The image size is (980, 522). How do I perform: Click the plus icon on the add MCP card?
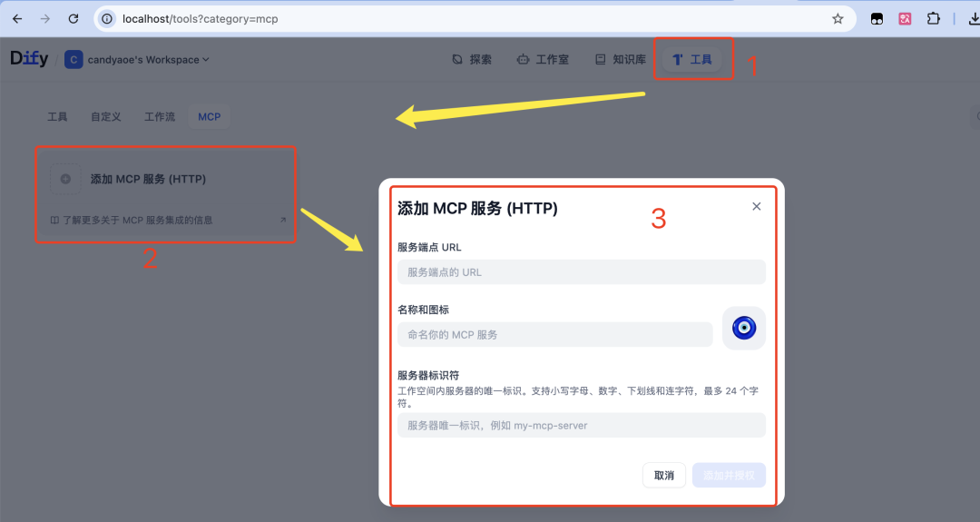(65, 179)
